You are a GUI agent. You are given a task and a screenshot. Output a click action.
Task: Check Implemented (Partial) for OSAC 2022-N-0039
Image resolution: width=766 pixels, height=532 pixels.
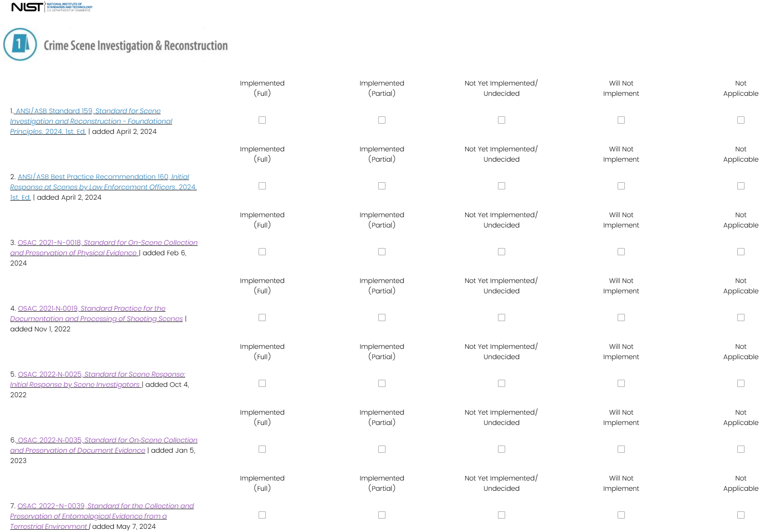(x=382, y=515)
